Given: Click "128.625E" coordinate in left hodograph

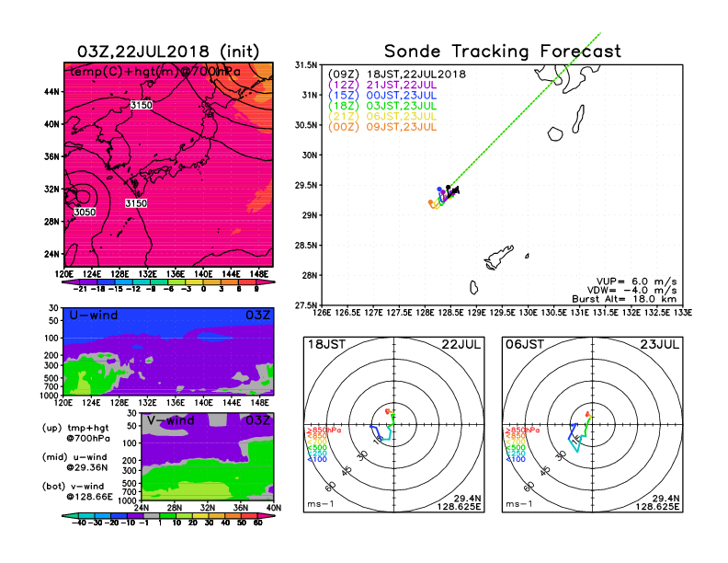Looking at the screenshot, I should (x=459, y=507).
